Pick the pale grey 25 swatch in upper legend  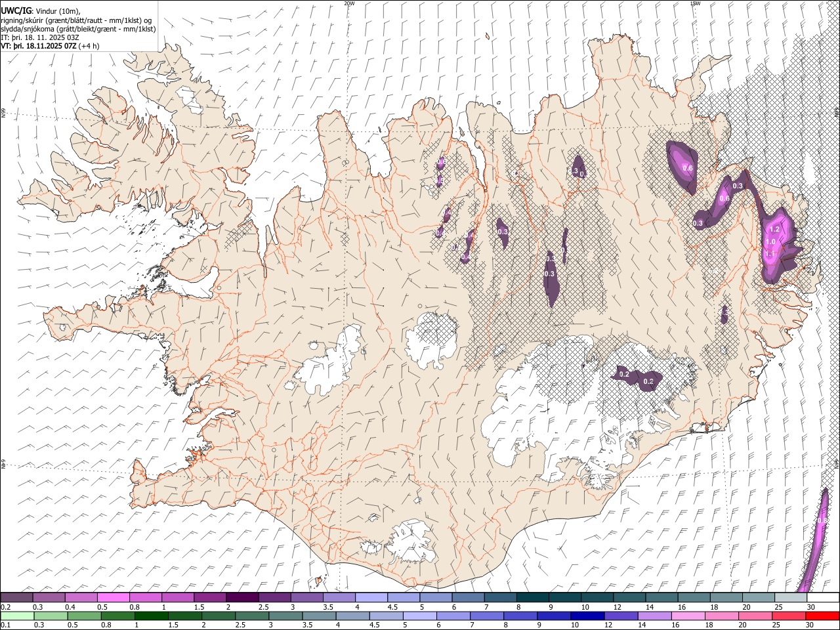(x=791, y=598)
